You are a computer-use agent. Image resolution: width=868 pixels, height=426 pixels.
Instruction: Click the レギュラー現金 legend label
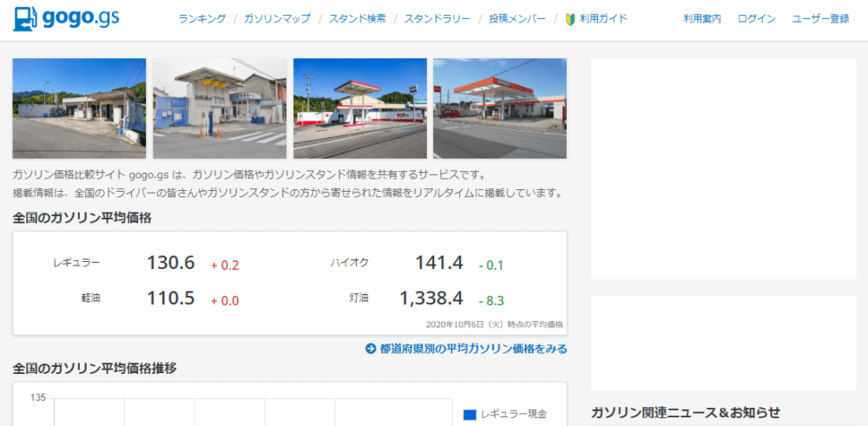click(x=514, y=414)
